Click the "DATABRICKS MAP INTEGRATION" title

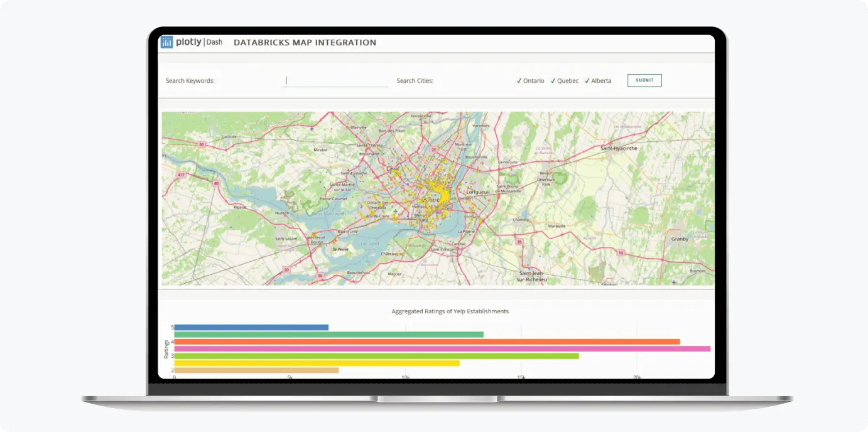pos(305,43)
